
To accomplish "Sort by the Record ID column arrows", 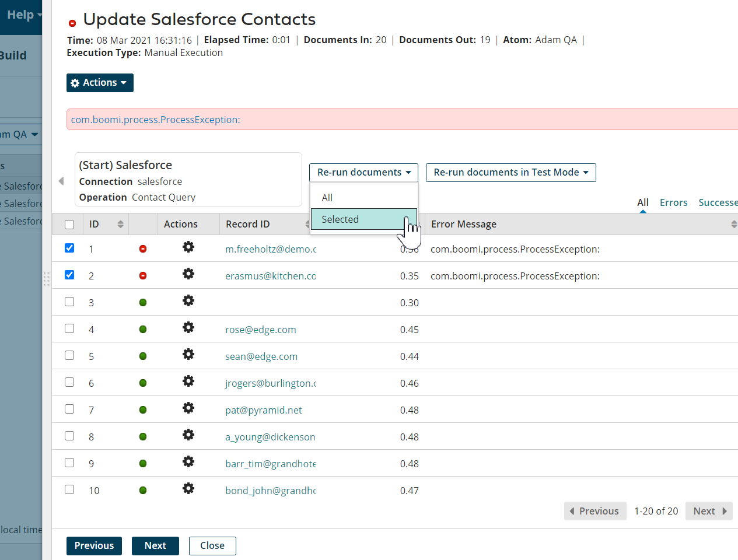I will tap(308, 223).
